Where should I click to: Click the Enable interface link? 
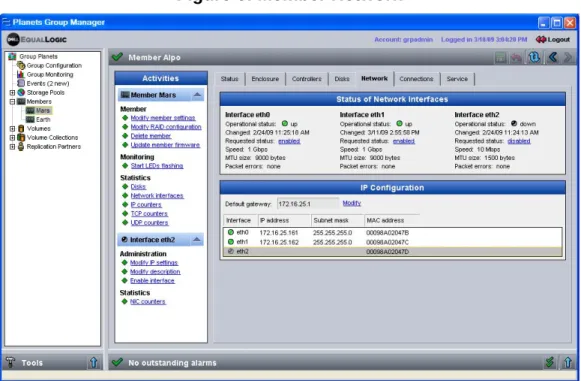[152, 281]
